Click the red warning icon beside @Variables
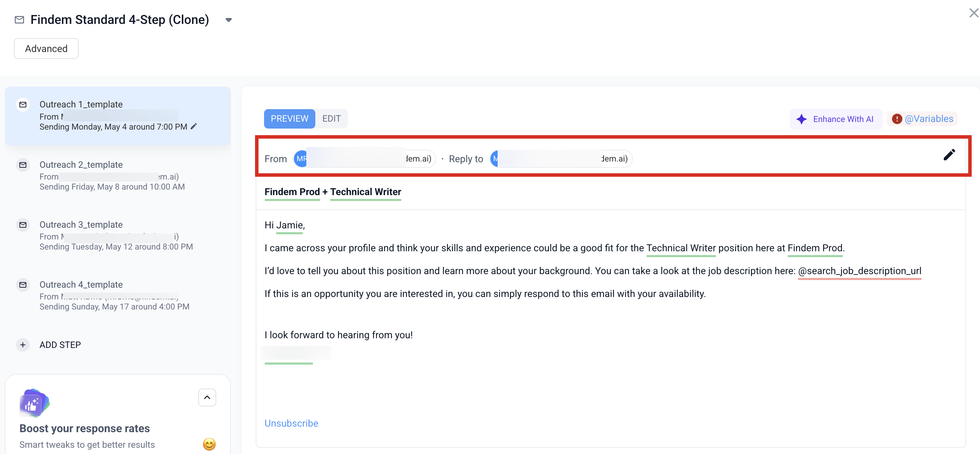The image size is (980, 454). point(897,119)
